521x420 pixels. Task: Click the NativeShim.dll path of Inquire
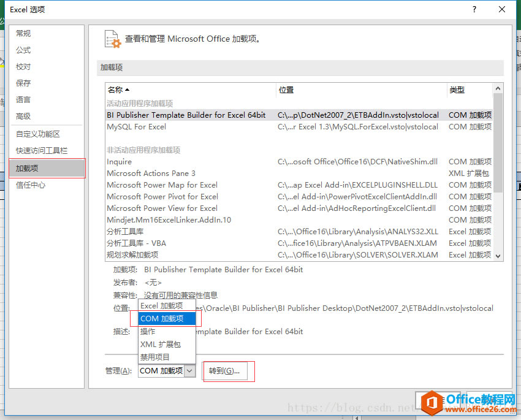(357, 162)
